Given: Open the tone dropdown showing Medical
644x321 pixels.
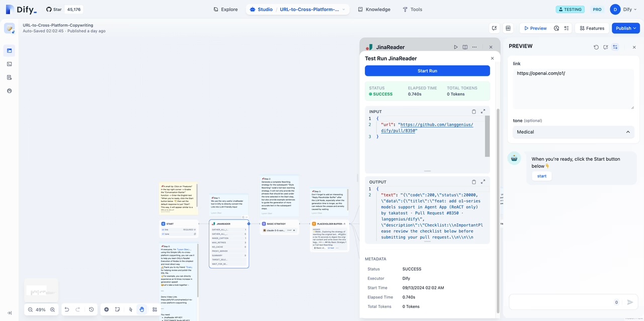Looking at the screenshot, I should click(x=573, y=132).
